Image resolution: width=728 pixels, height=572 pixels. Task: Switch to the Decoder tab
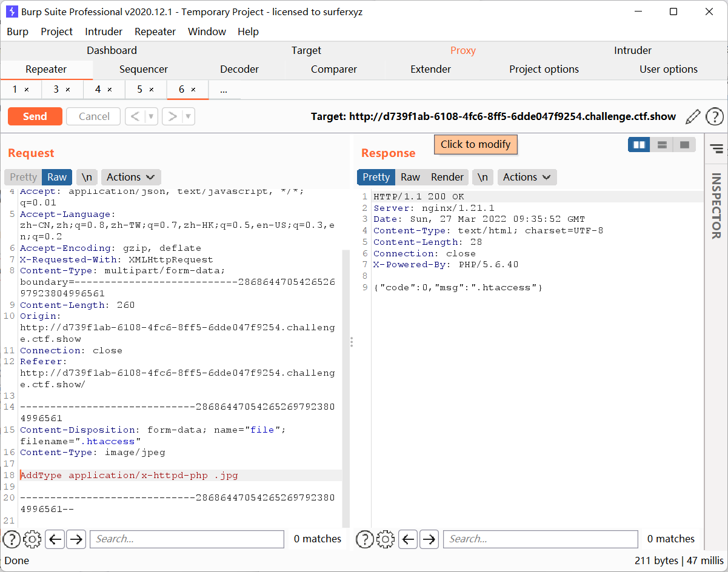point(239,69)
